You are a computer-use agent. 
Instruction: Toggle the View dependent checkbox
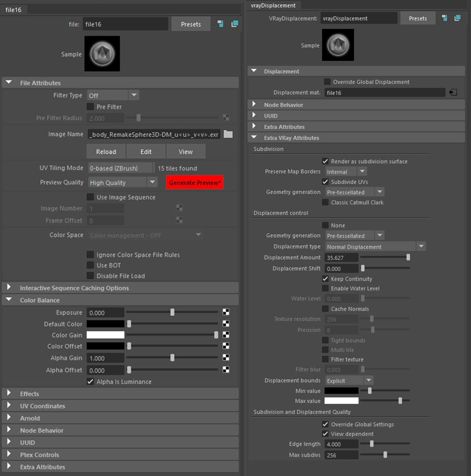point(325,434)
